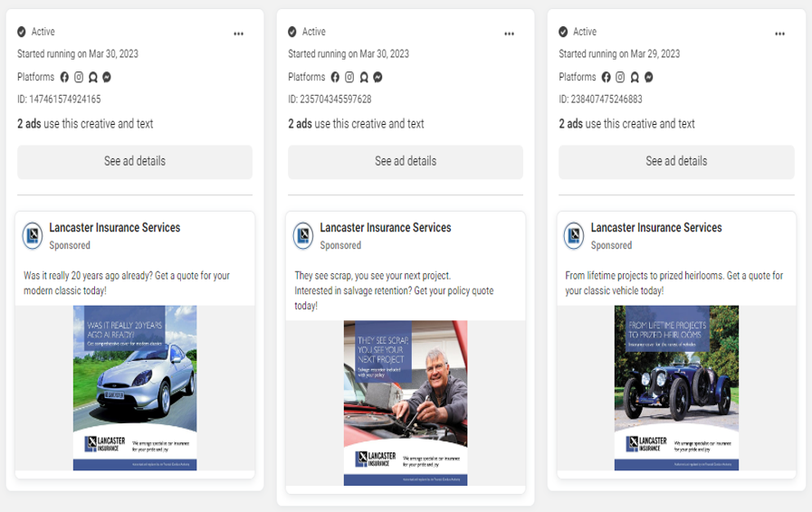Viewport: 812px width, 512px height.
Task: Open Lancaster Insurance Services page from modern classic ad
Action: coord(114,228)
